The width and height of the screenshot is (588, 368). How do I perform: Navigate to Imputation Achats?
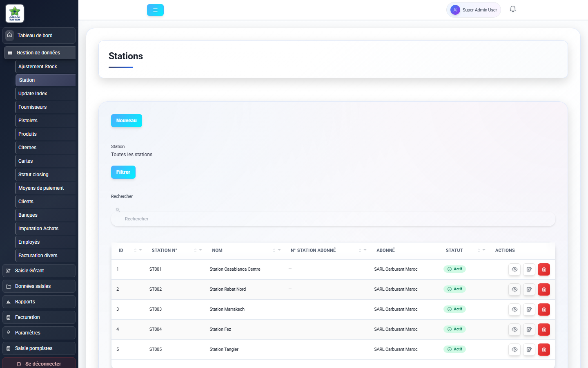tap(45, 229)
